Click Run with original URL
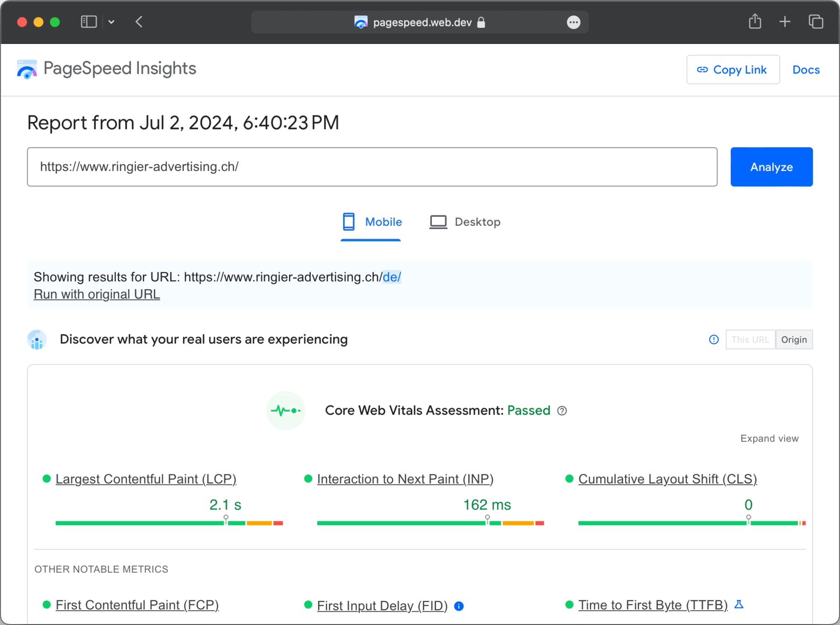Viewport: 840px width, 625px height. (96, 294)
